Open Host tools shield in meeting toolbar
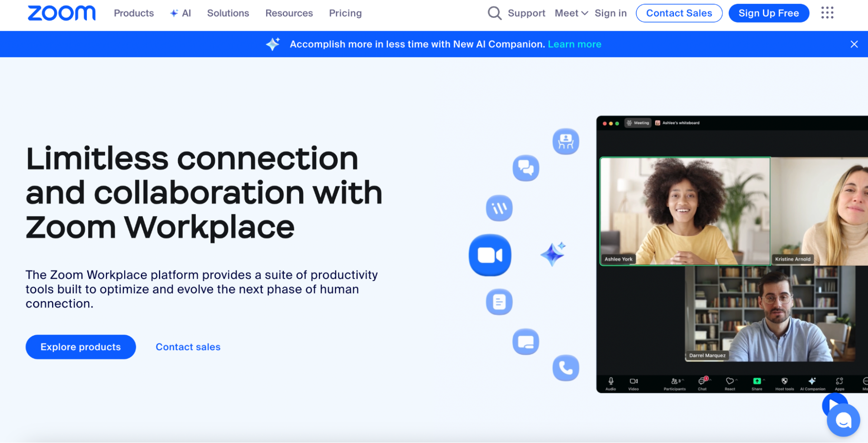The image size is (868, 443). point(785,383)
